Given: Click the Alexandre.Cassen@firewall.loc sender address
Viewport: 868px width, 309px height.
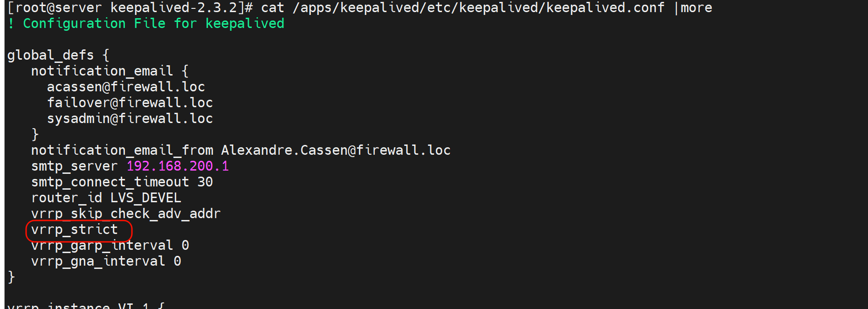Looking at the screenshot, I should pos(336,151).
